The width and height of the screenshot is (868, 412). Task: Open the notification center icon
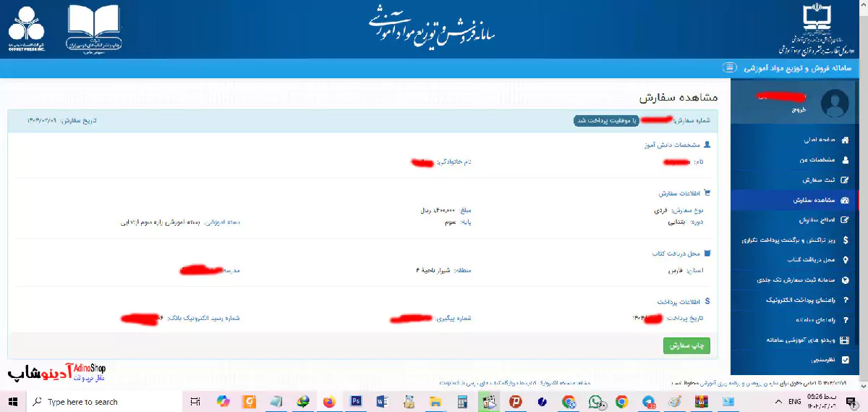tap(851, 401)
